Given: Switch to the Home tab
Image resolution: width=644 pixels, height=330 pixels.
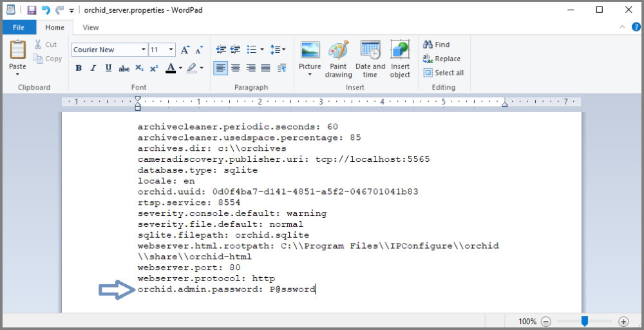Looking at the screenshot, I should coord(55,28).
